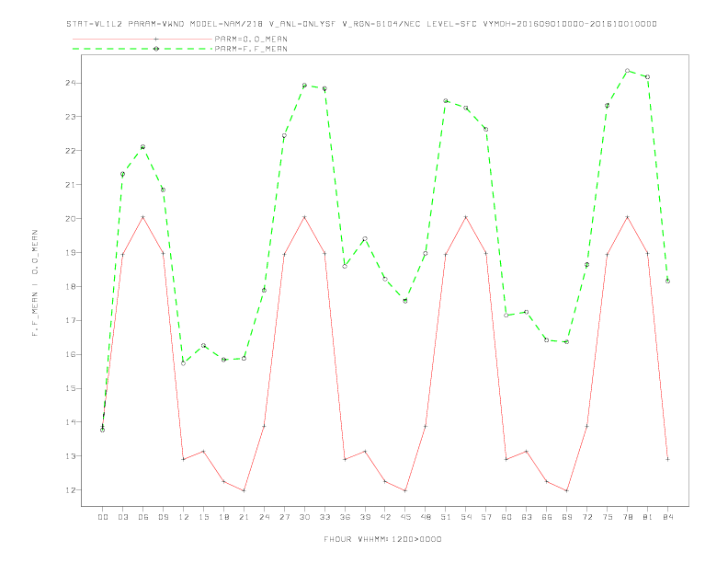Click the red O.O_MEAN data point at hour 15
The width and height of the screenshot is (728, 563).
click(203, 451)
